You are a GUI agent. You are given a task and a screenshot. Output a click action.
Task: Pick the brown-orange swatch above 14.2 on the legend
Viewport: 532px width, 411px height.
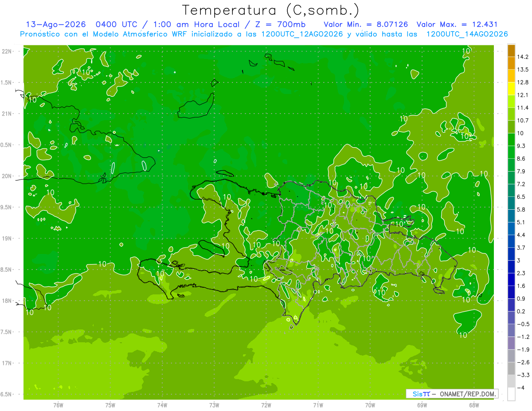coord(511,51)
